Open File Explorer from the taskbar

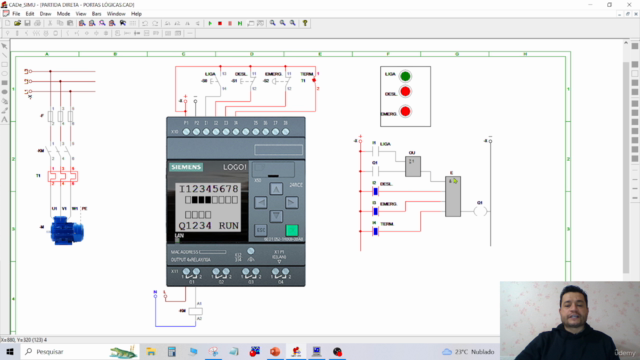pyautogui.click(x=151, y=351)
